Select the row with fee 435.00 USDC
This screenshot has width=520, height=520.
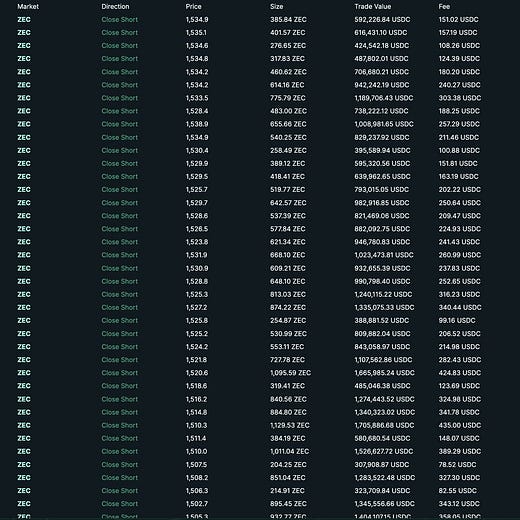[x=260, y=425]
